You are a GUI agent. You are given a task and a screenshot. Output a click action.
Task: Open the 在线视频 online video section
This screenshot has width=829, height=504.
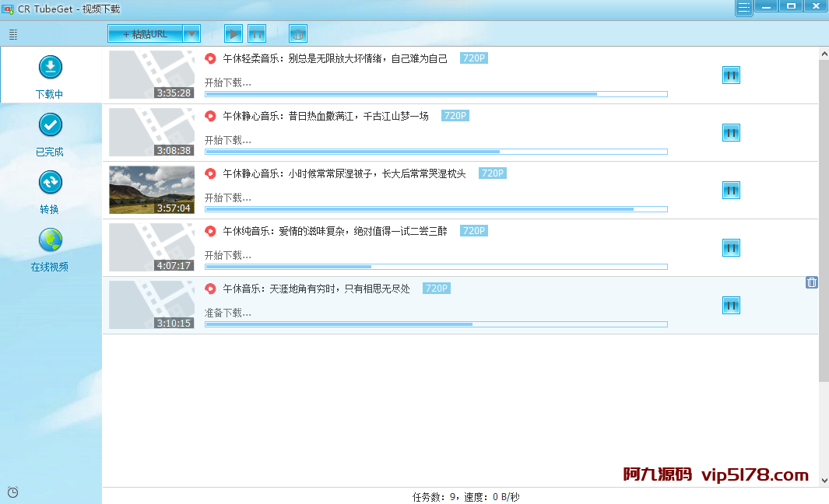tap(51, 249)
